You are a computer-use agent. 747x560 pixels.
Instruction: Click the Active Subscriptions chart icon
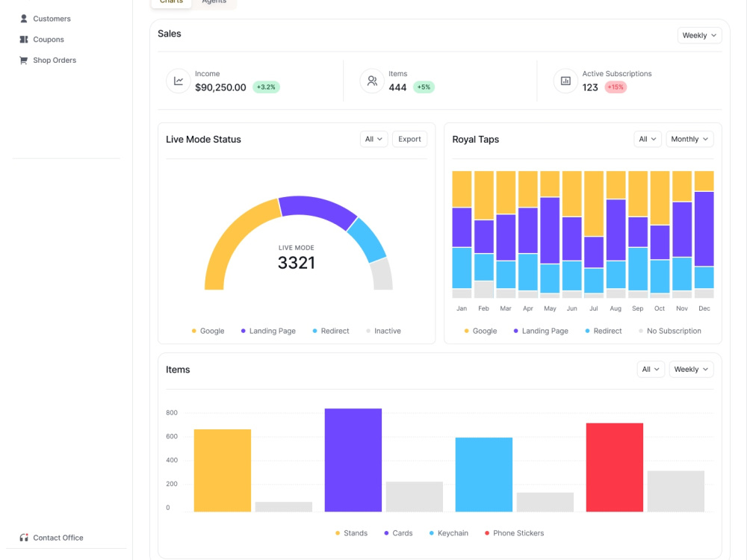click(x=565, y=81)
